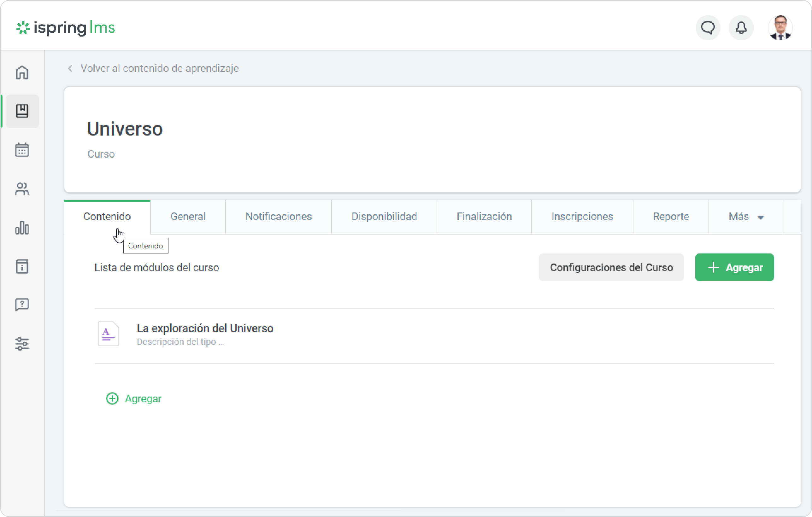Viewport: 812px width, 517px height.
Task: Switch to the General tab
Action: pos(188,216)
